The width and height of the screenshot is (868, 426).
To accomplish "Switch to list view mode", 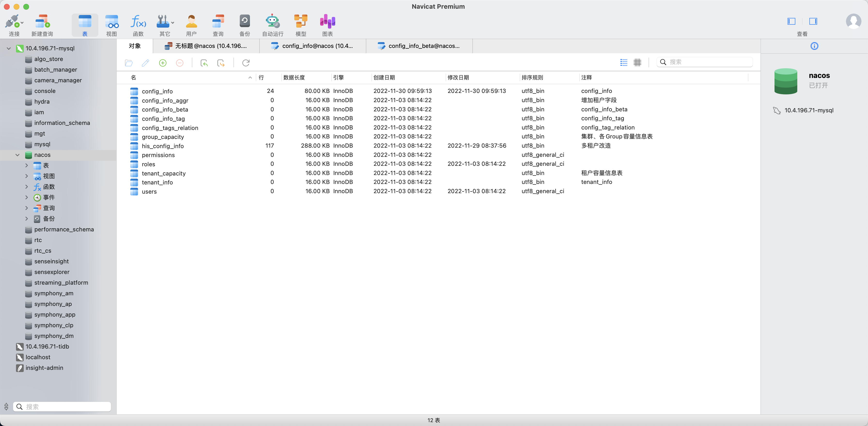I will pos(624,62).
